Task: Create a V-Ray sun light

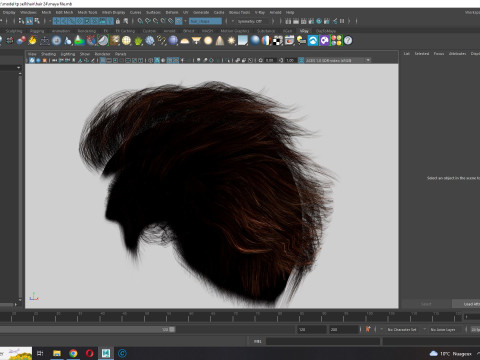Action: tap(231, 41)
